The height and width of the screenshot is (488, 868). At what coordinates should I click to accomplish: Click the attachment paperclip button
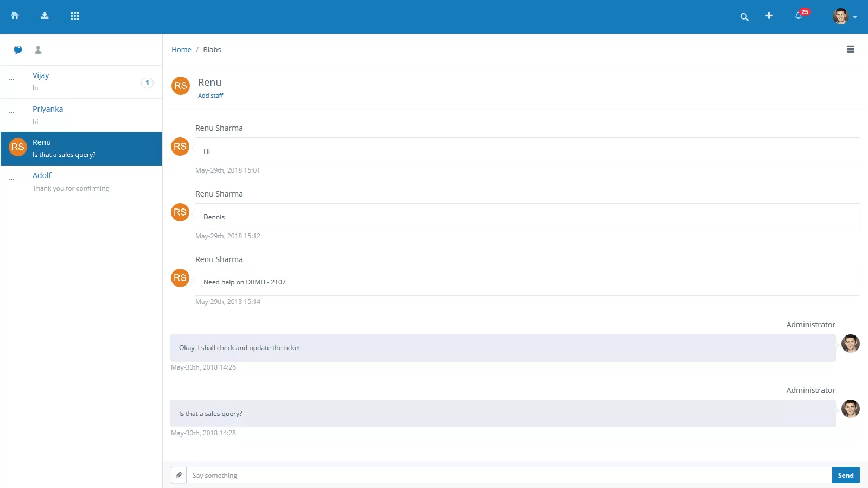pyautogui.click(x=178, y=475)
